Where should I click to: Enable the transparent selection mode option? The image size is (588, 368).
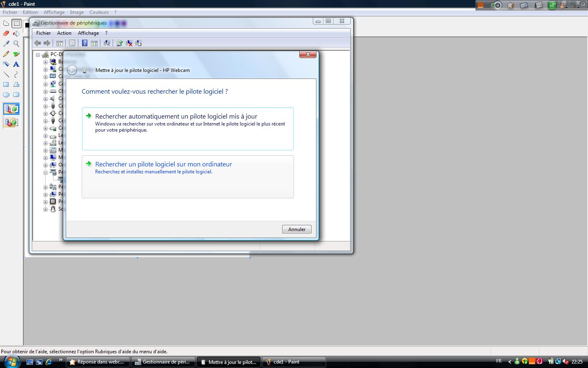tap(11, 122)
